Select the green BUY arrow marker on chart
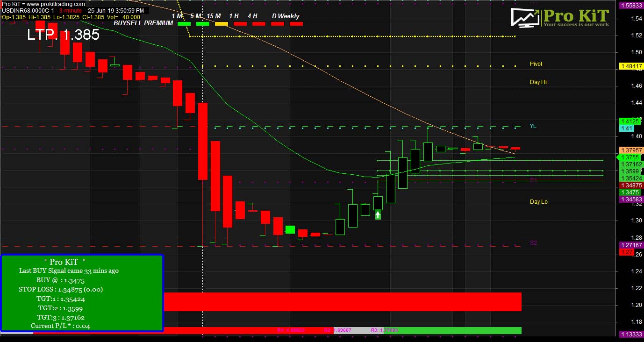Image resolution: width=644 pixels, height=342 pixels. (x=378, y=214)
